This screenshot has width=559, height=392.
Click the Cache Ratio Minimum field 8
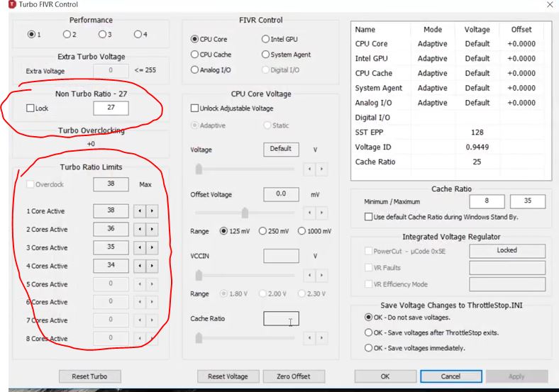pos(487,201)
